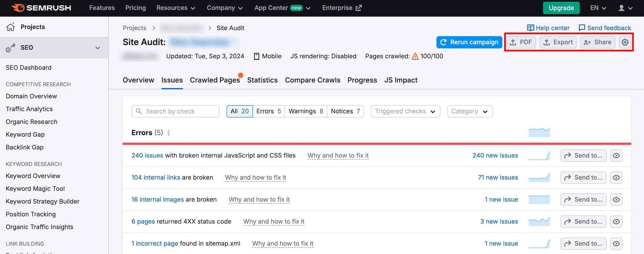Click the Projects home icon in sidebar
The width and height of the screenshot is (644, 254).
point(11,27)
